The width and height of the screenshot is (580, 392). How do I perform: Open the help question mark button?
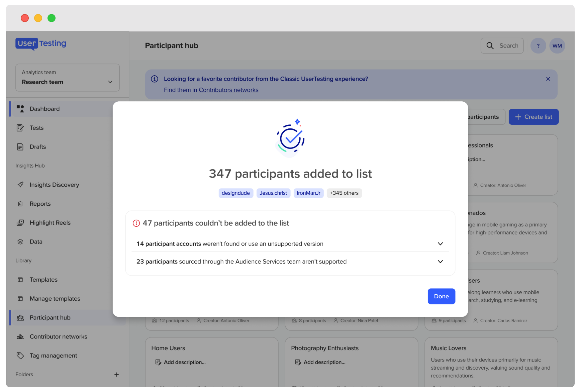coord(538,46)
